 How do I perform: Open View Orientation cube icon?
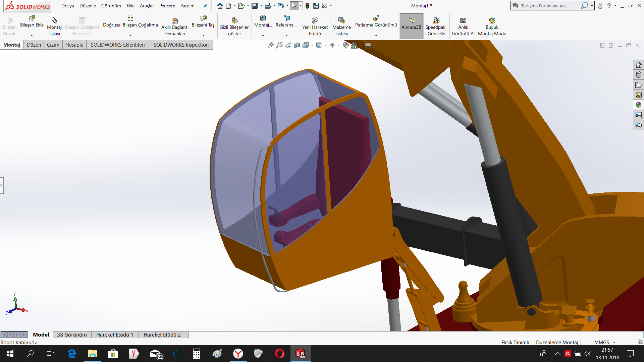(x=306, y=45)
